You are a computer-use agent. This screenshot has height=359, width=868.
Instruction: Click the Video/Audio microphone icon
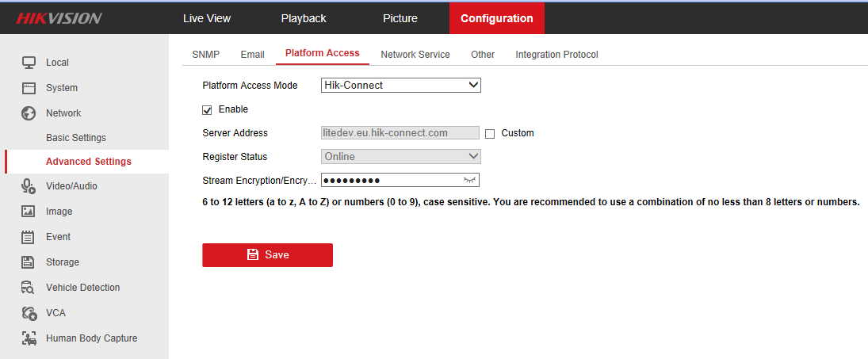29,186
